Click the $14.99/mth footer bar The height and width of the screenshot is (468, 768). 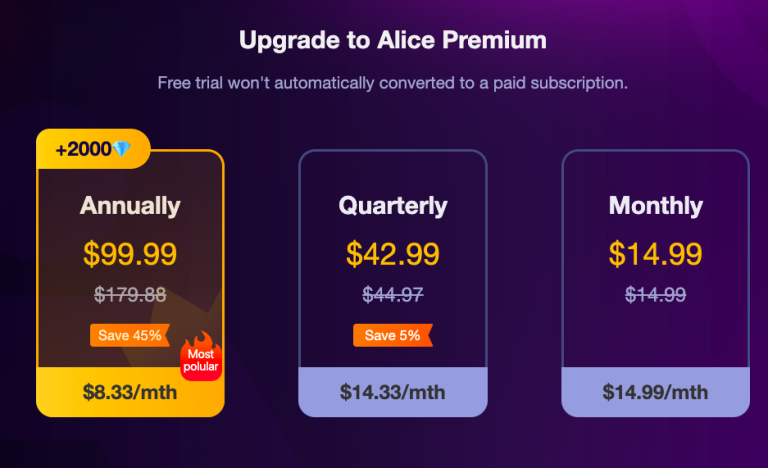(655, 392)
